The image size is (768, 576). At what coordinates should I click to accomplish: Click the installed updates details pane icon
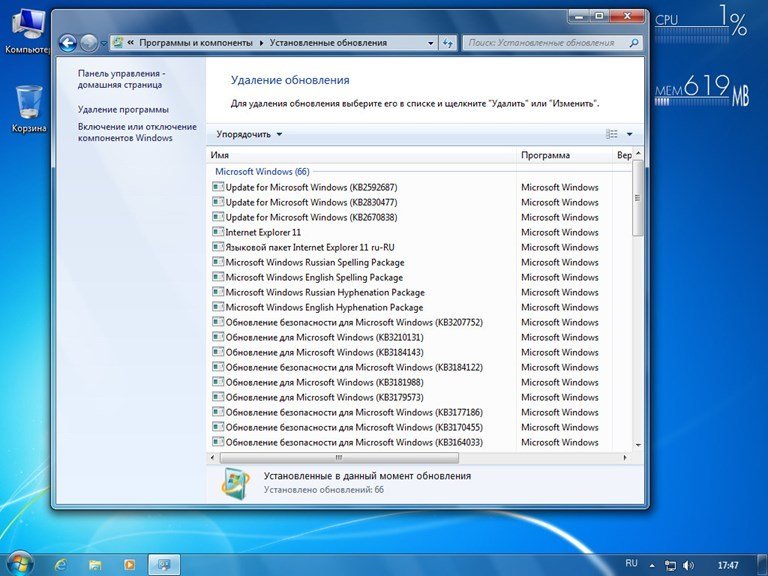[236, 483]
